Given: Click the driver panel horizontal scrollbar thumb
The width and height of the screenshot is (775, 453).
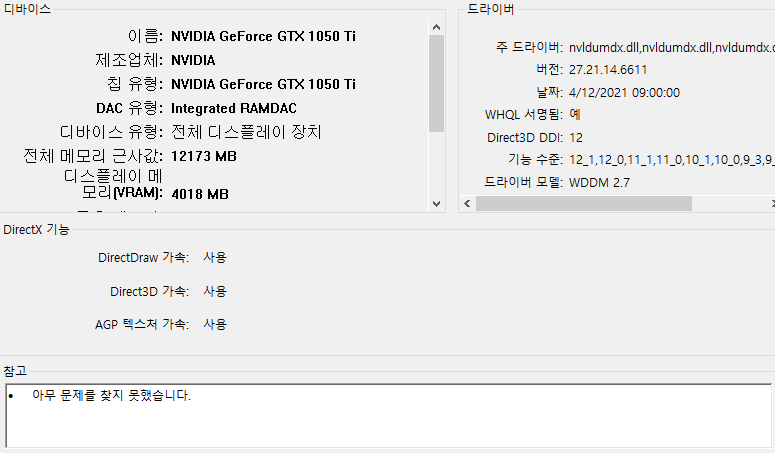Looking at the screenshot, I should point(584,204).
